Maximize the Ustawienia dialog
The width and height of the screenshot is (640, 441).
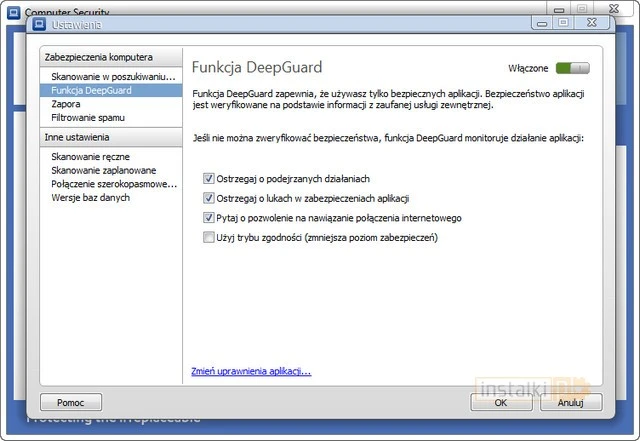(563, 23)
